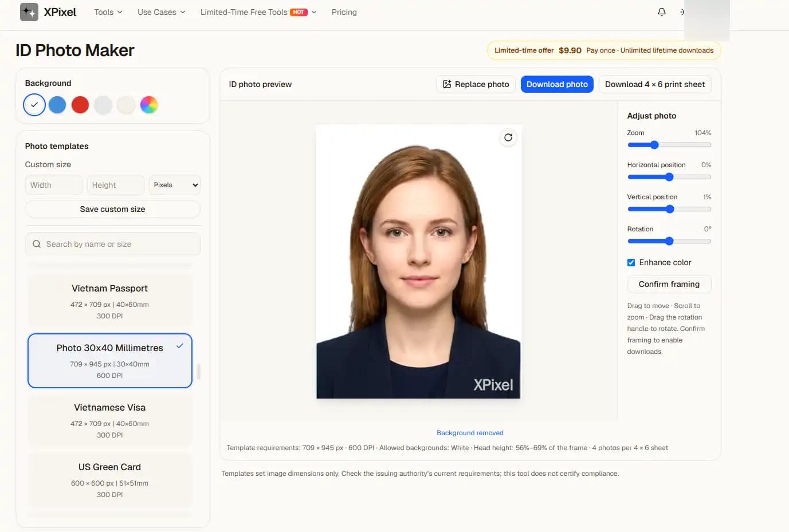The image size is (789, 532).
Task: Click the ID Photo Maker heading
Action: coord(75,50)
